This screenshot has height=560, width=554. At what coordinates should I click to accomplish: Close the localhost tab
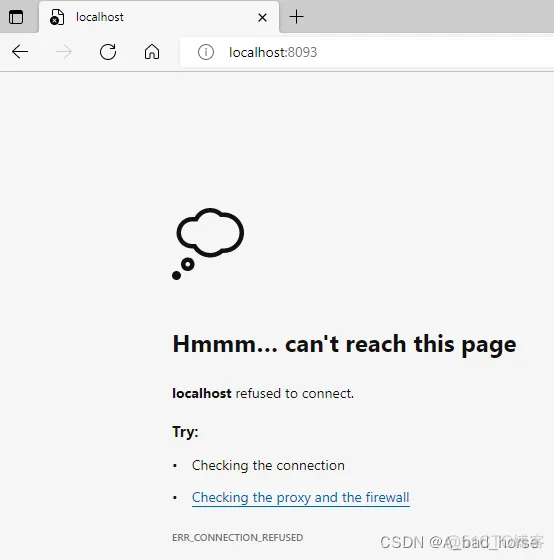tap(262, 17)
